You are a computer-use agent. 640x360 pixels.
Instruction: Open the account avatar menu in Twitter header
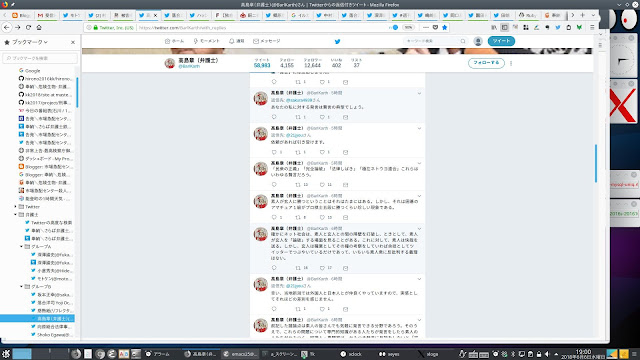tap(478, 41)
